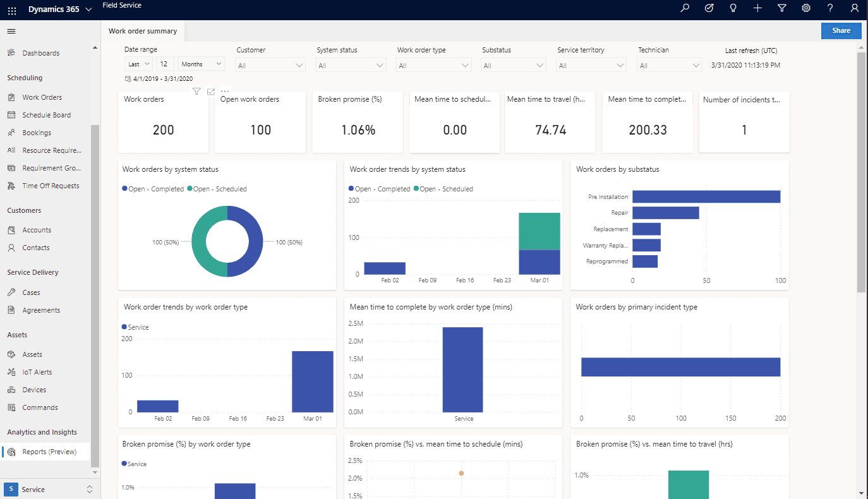868x499 pixels.
Task: Click the Mean time to travel KPI card
Action: (550, 123)
